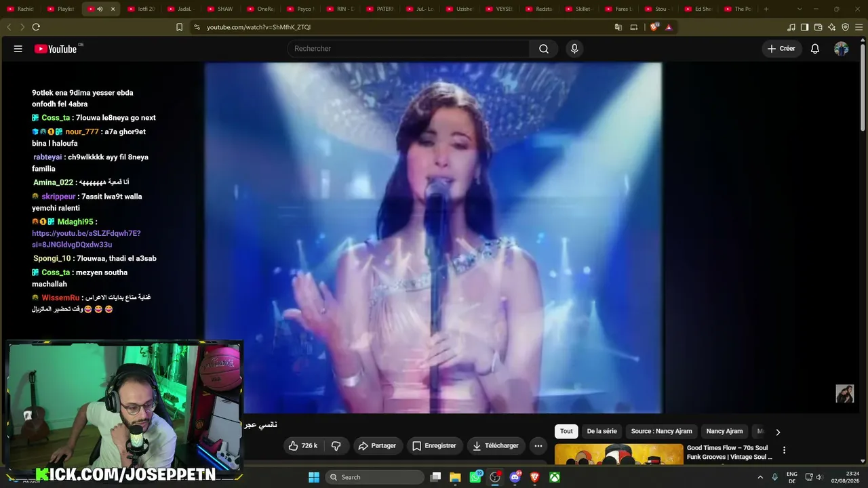Switch to the Rachid browser tab
This screenshot has width=868, height=488.
pos(20,9)
